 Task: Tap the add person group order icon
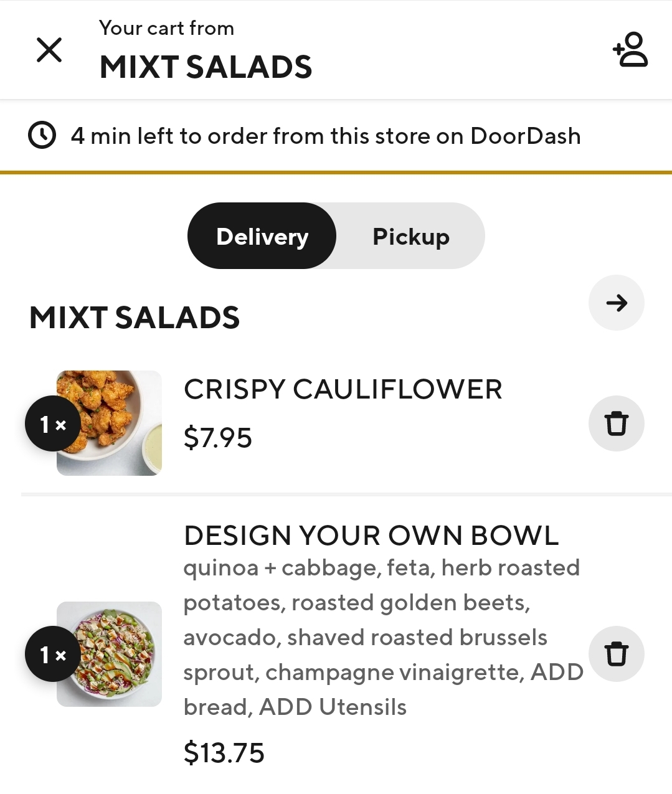pos(630,50)
